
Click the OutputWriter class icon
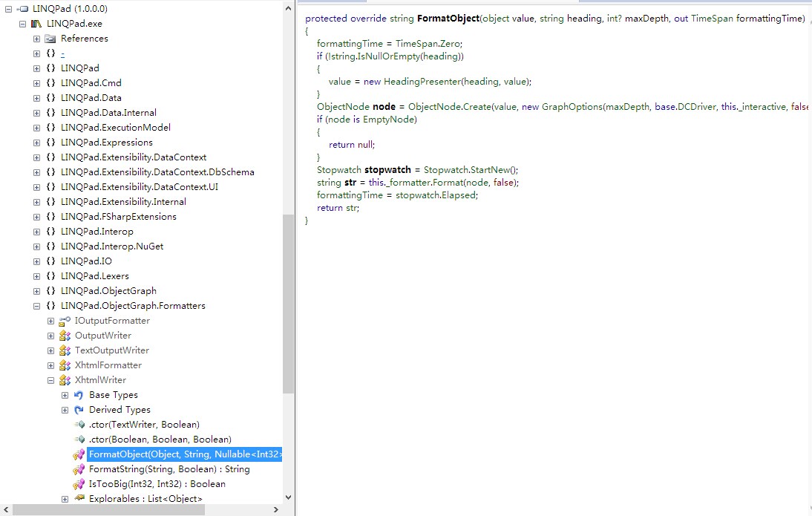tap(65, 336)
